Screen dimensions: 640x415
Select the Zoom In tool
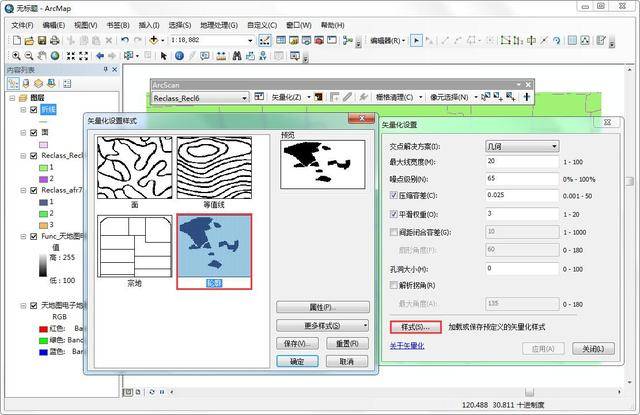coord(16,56)
